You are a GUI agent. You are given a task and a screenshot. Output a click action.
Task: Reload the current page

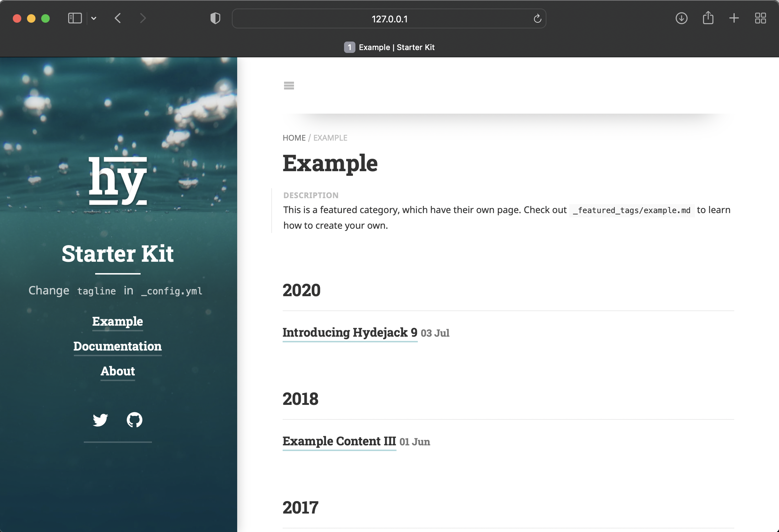point(537,18)
